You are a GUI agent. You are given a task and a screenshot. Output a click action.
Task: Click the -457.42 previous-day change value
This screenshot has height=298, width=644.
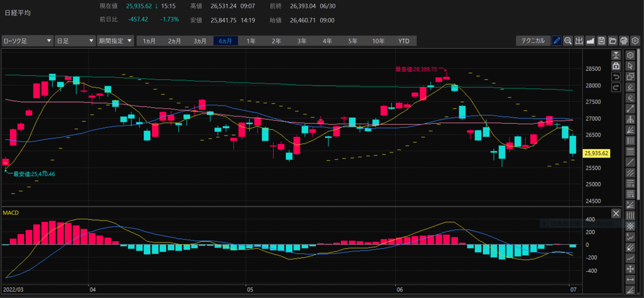[x=138, y=20]
